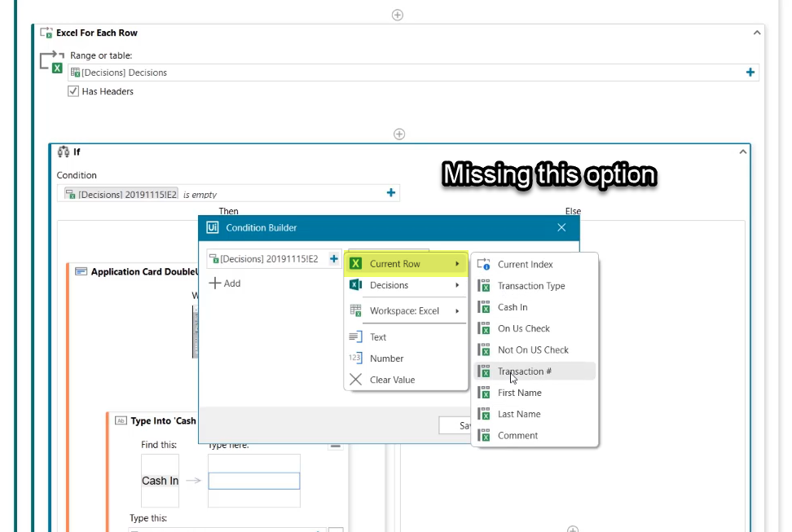Click Add in the Condition Builder

coord(225,284)
